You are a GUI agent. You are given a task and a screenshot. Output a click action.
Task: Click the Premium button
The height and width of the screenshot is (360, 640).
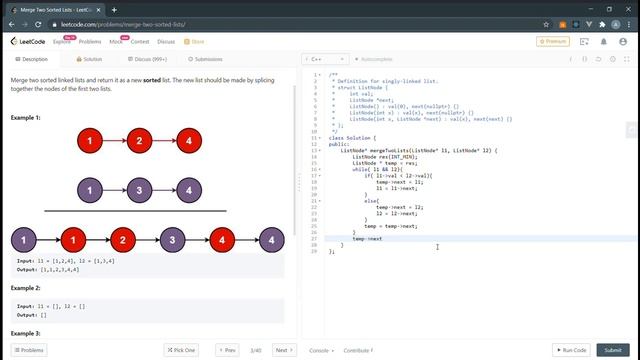[553, 41]
